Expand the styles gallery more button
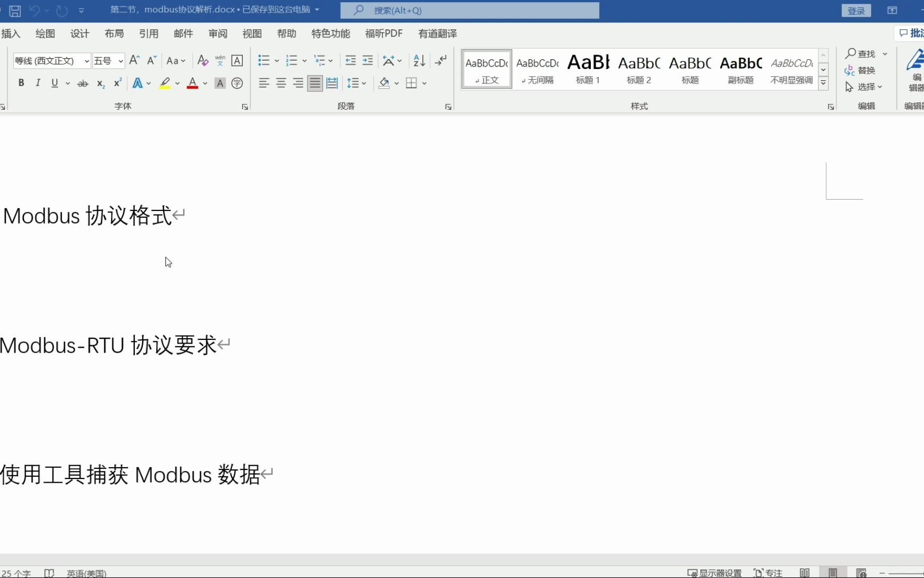This screenshot has width=924, height=578. coord(823,83)
